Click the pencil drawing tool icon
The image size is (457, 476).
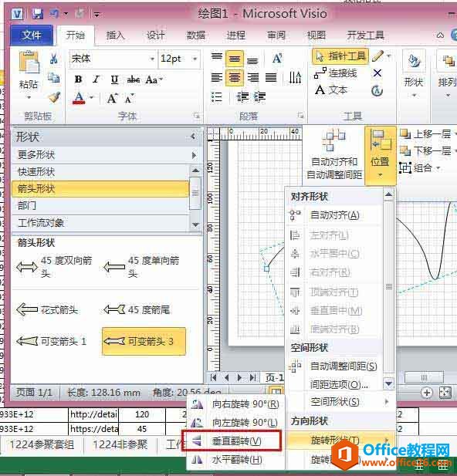[x=377, y=56]
